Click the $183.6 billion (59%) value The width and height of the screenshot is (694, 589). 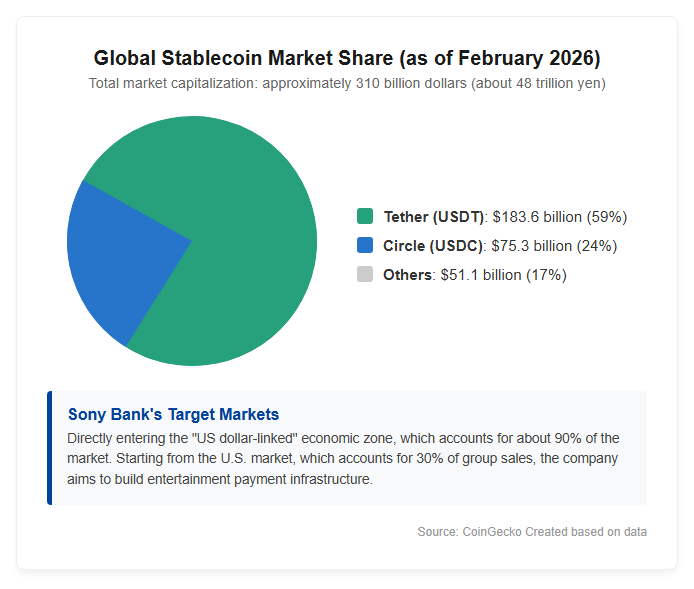(x=560, y=217)
